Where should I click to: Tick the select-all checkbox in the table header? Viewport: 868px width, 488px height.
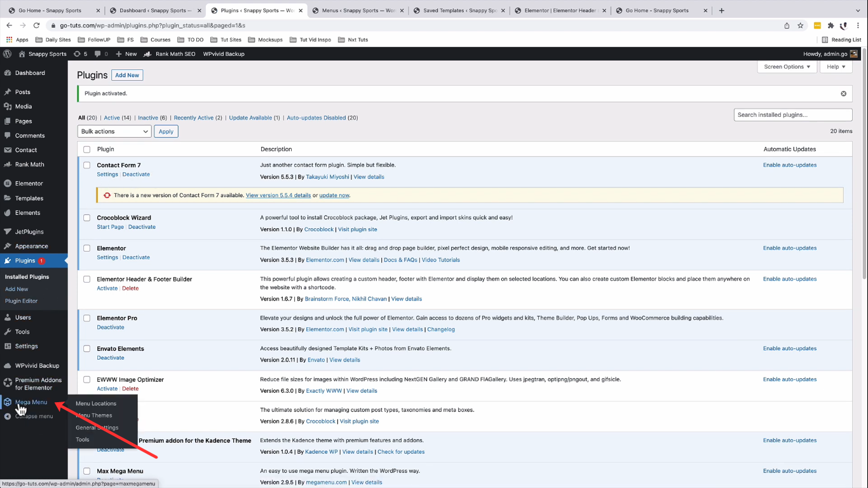[x=87, y=149]
